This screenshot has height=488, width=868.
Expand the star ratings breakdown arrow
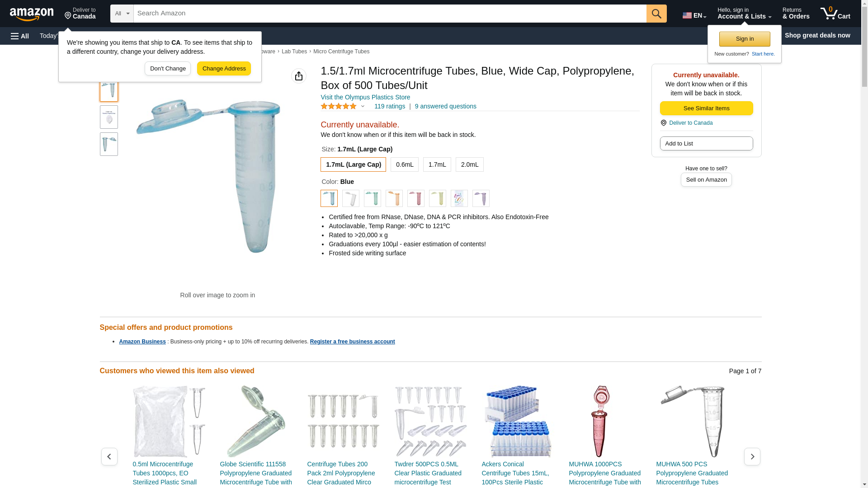point(363,107)
